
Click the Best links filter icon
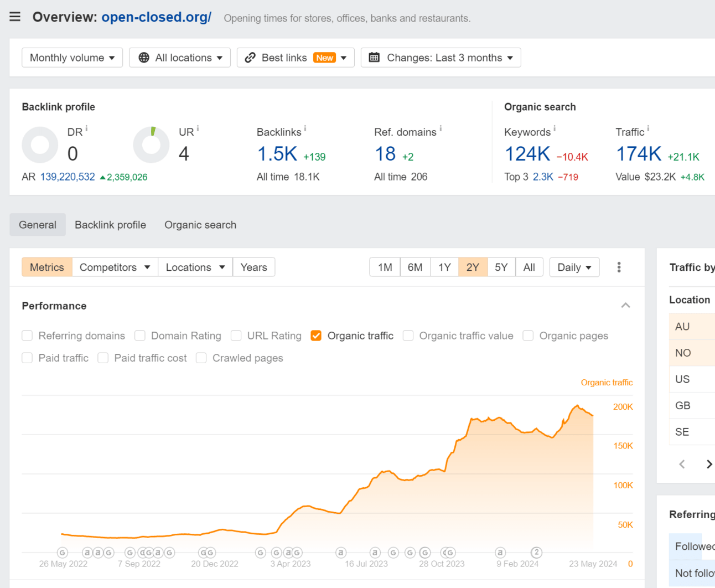click(251, 58)
